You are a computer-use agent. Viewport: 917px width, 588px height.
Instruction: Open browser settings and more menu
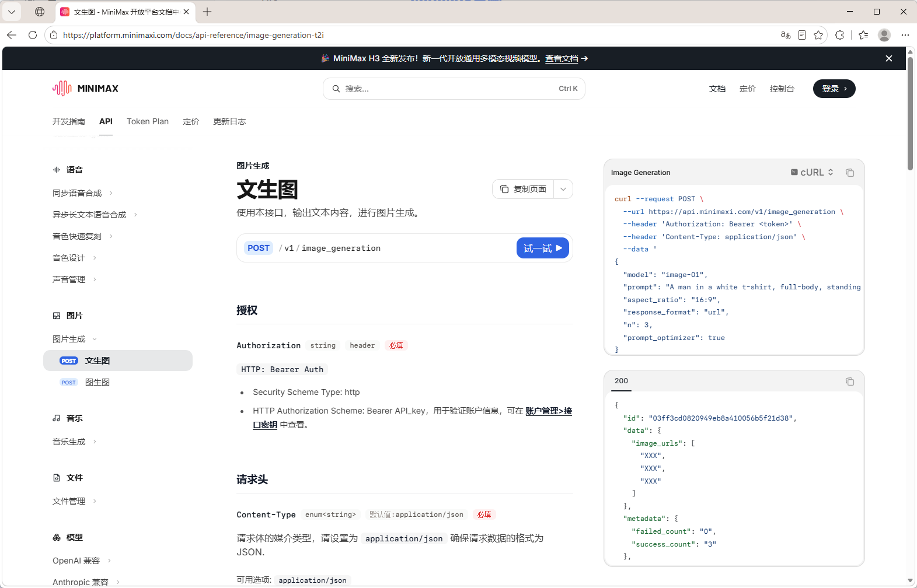point(905,35)
